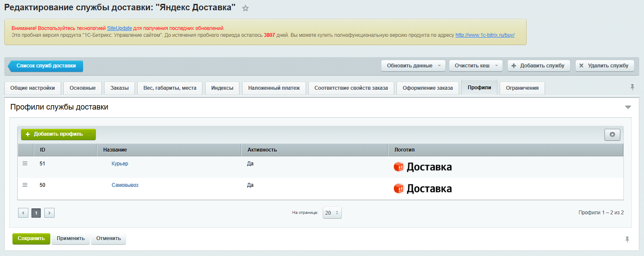Open the Курьер profile link
Image resolution: width=644 pixels, height=256 pixels.
pos(120,164)
